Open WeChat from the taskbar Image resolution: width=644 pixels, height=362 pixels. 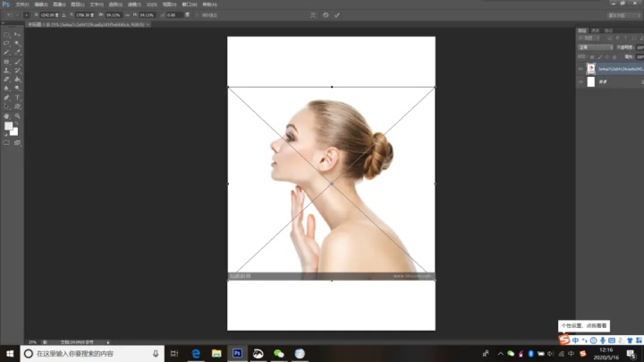(279, 353)
